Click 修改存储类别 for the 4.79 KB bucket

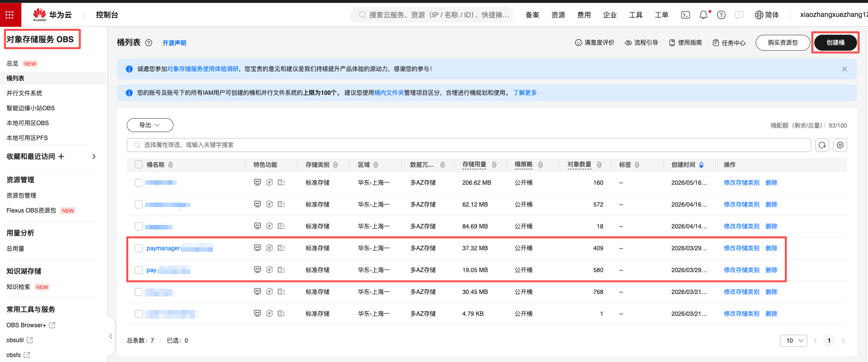(742, 314)
